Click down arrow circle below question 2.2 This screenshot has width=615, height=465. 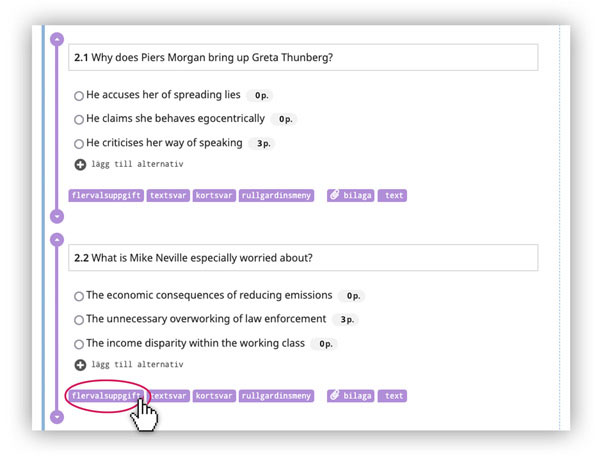57,416
